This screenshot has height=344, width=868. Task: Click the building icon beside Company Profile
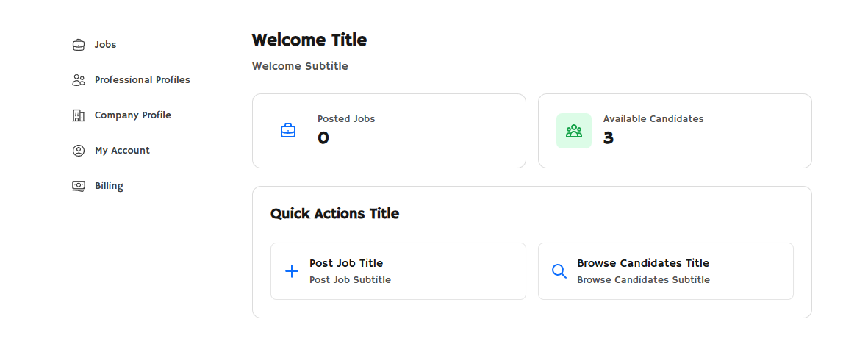tap(79, 115)
